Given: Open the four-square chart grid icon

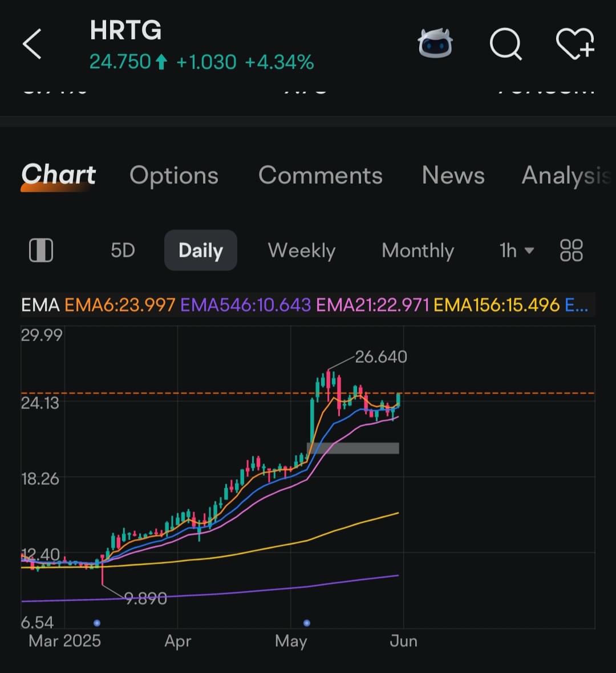Looking at the screenshot, I should 572,250.
